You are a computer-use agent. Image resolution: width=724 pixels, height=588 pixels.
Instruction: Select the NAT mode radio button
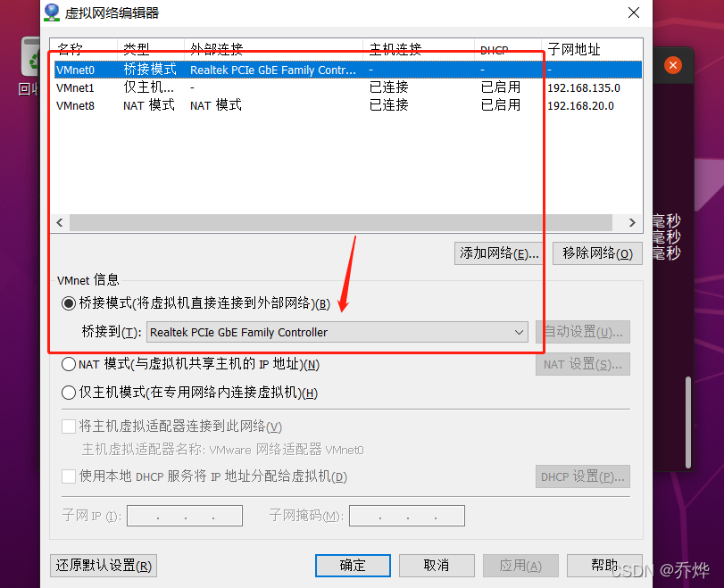(x=69, y=364)
